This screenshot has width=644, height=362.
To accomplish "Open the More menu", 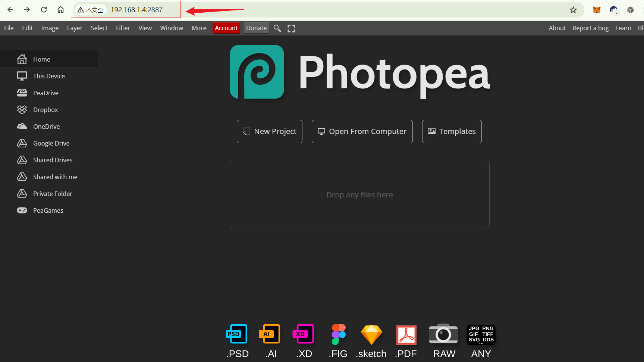I will pyautogui.click(x=199, y=28).
